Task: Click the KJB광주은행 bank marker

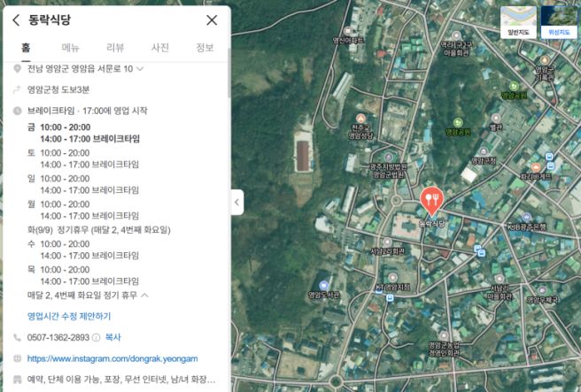Action: tap(526, 218)
